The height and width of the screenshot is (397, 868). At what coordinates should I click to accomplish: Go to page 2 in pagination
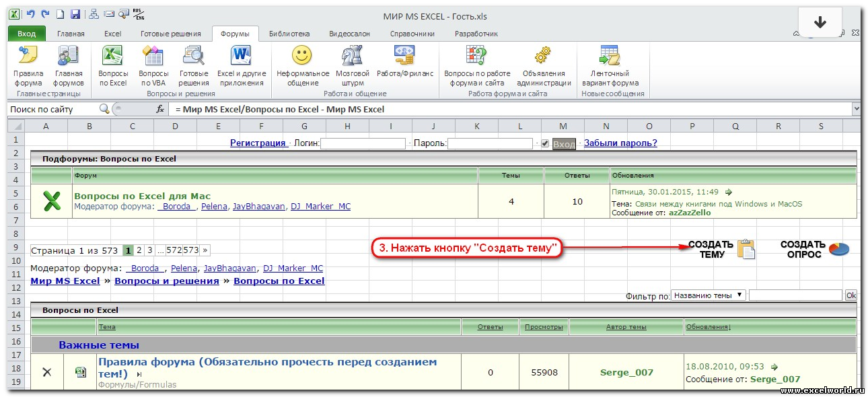coord(139,250)
